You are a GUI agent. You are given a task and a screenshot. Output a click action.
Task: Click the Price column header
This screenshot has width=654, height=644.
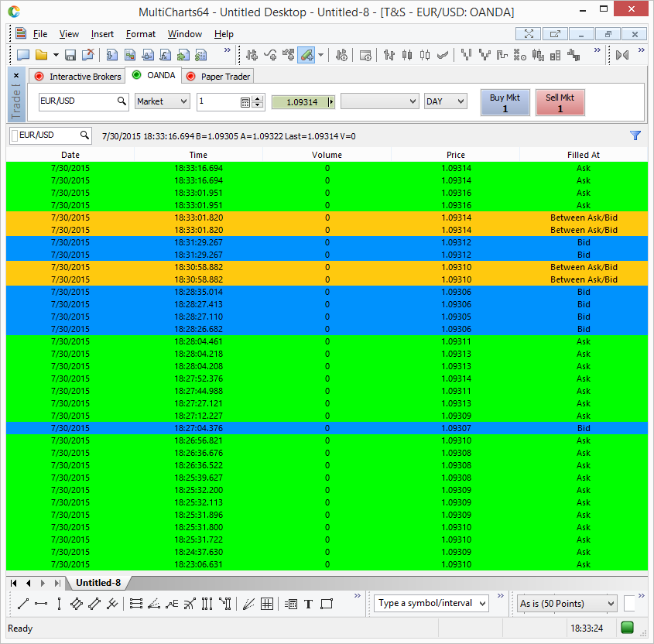click(x=456, y=155)
